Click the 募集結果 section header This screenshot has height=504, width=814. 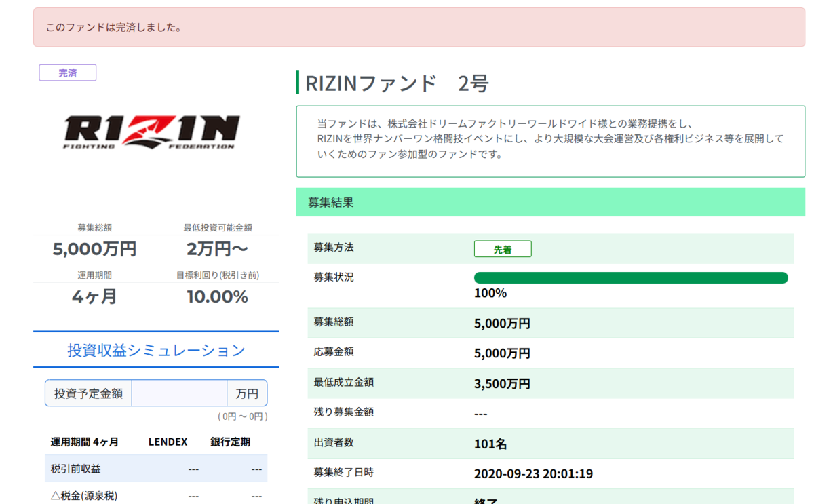click(551, 202)
